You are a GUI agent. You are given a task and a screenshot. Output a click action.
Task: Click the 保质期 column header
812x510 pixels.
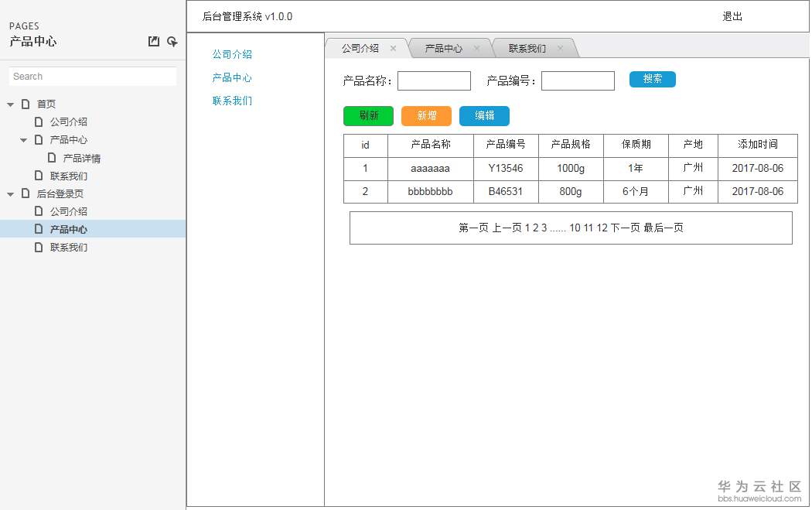coord(636,145)
